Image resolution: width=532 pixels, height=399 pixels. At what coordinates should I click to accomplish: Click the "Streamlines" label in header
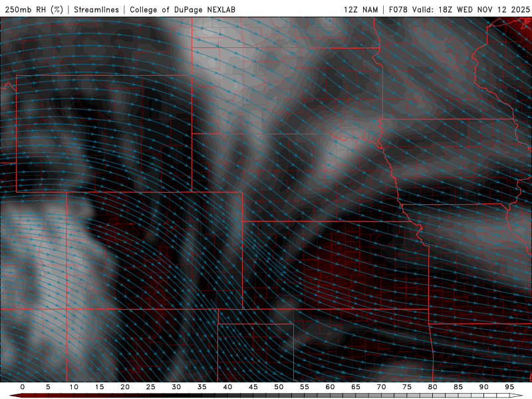(96, 9)
